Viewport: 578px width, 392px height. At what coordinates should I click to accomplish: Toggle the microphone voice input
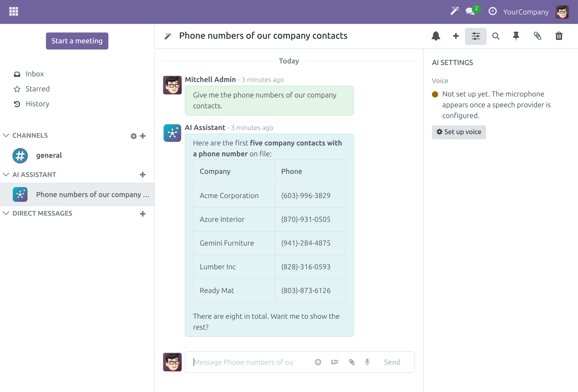367,362
